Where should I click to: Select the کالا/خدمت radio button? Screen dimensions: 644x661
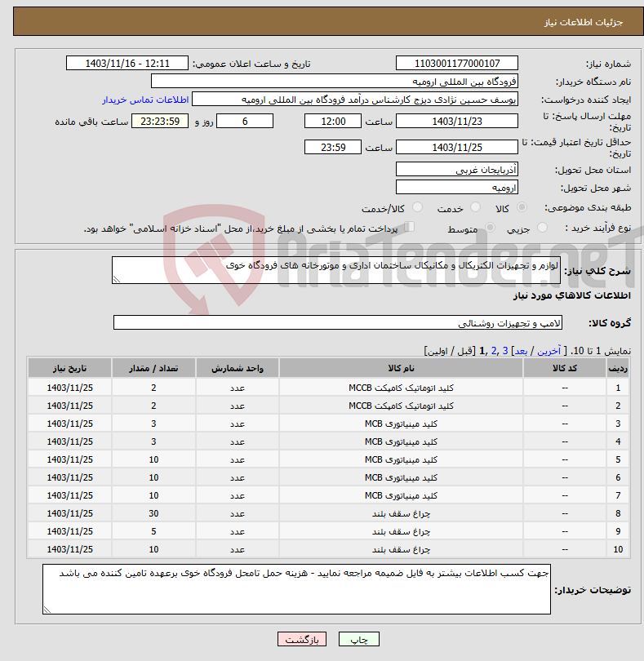417,207
